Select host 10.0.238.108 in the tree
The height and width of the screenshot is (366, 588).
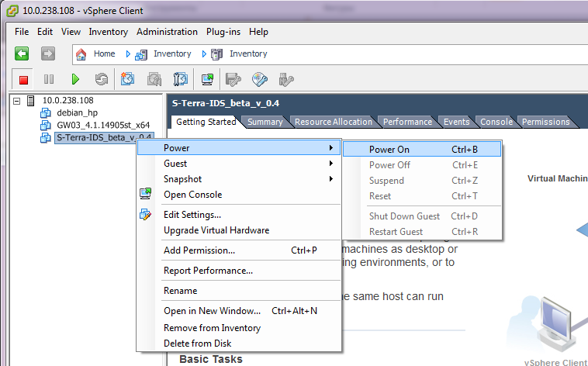[x=67, y=100]
